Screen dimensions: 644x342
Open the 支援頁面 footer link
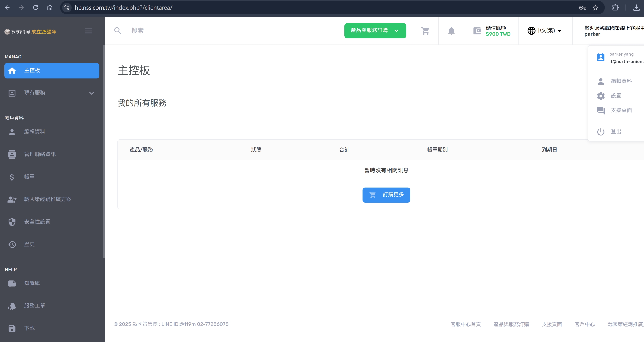[x=552, y=324]
